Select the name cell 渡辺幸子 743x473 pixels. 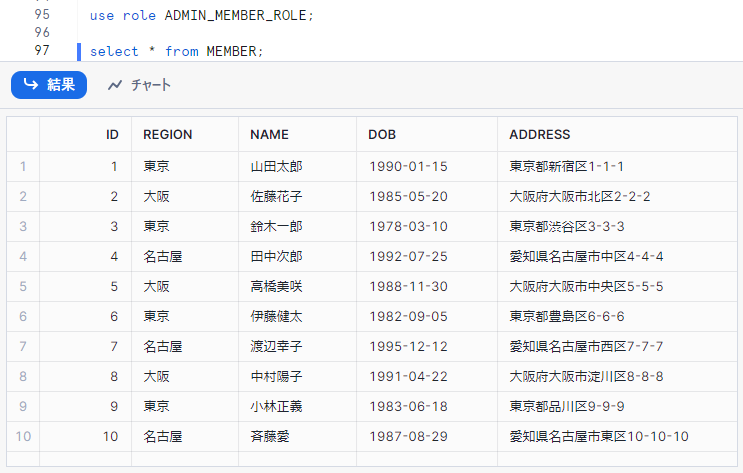point(297,346)
